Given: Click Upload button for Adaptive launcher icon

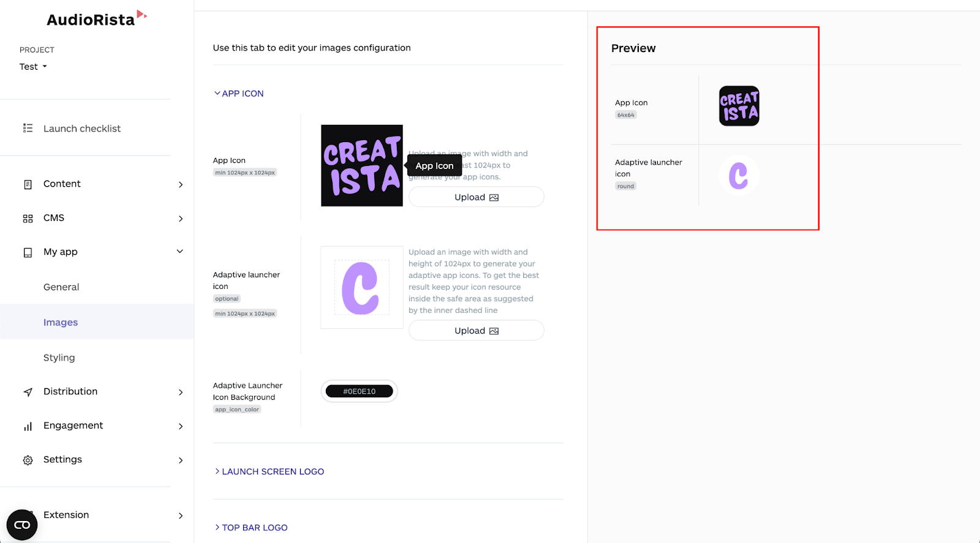Looking at the screenshot, I should pyautogui.click(x=476, y=331).
